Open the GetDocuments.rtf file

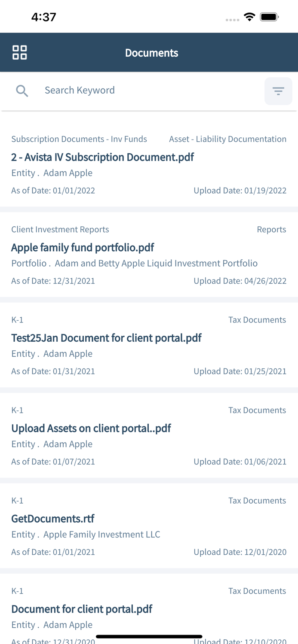(x=53, y=519)
